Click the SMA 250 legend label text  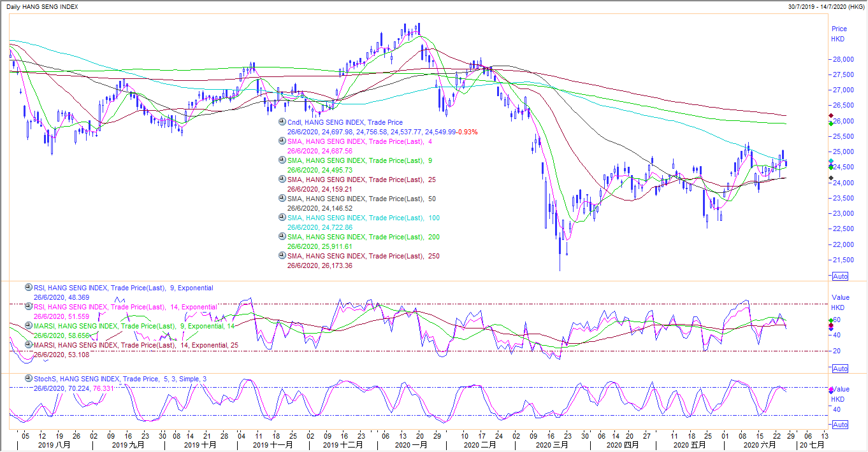(363, 256)
